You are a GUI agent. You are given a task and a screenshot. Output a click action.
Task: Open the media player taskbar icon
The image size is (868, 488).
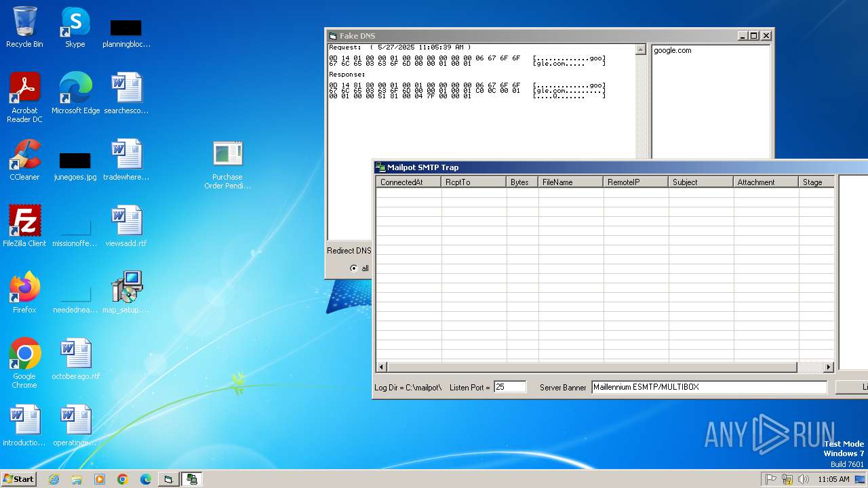point(100,479)
